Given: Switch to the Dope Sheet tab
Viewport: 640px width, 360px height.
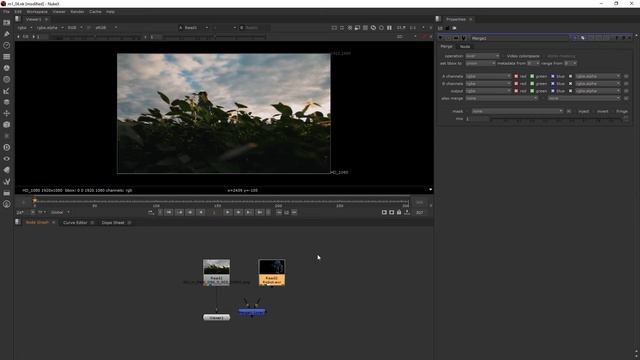Looking at the screenshot, I should [113, 222].
